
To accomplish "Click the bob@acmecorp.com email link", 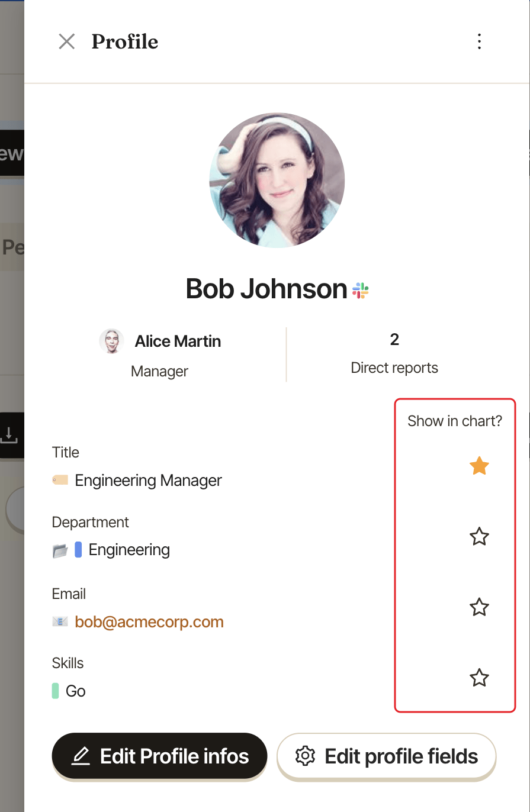I will [x=149, y=622].
